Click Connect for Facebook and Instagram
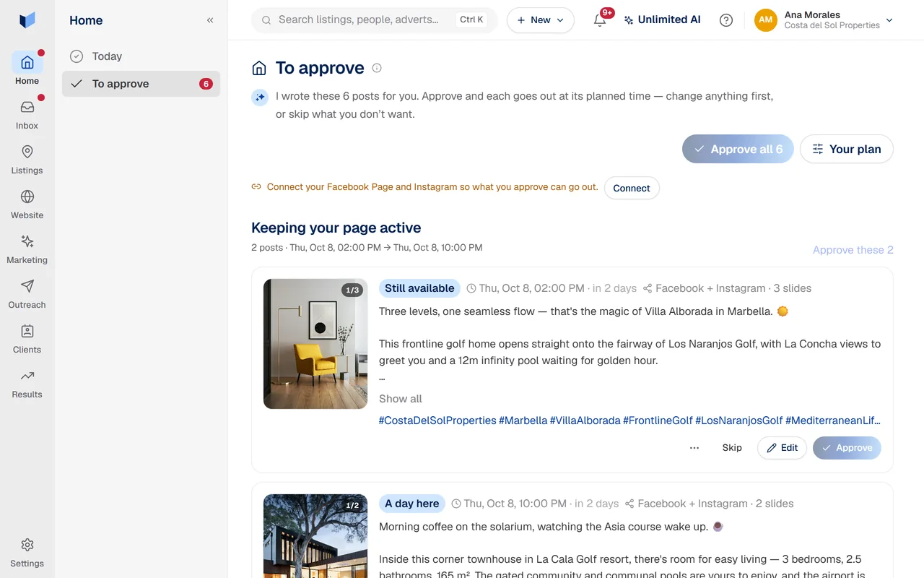Image resolution: width=924 pixels, height=578 pixels. pyautogui.click(x=632, y=188)
